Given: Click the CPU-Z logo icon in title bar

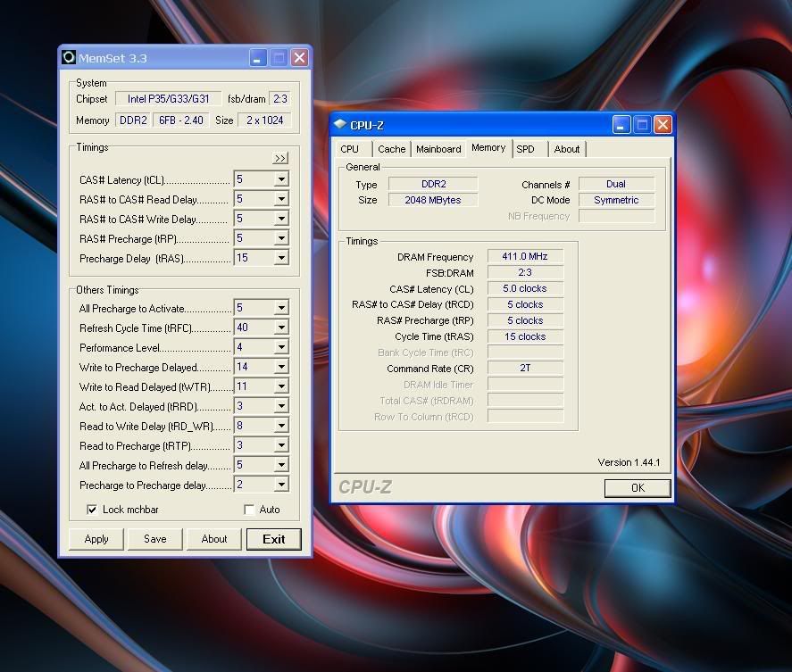Looking at the screenshot, I should 340,124.
